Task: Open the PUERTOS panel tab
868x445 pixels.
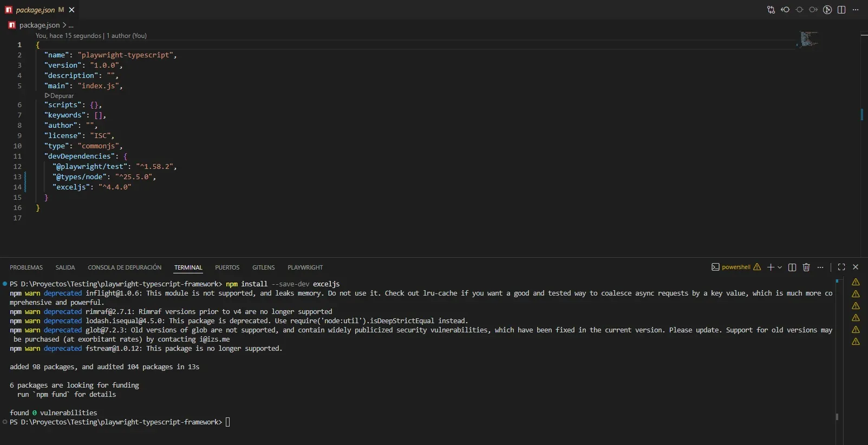Action: (227, 267)
